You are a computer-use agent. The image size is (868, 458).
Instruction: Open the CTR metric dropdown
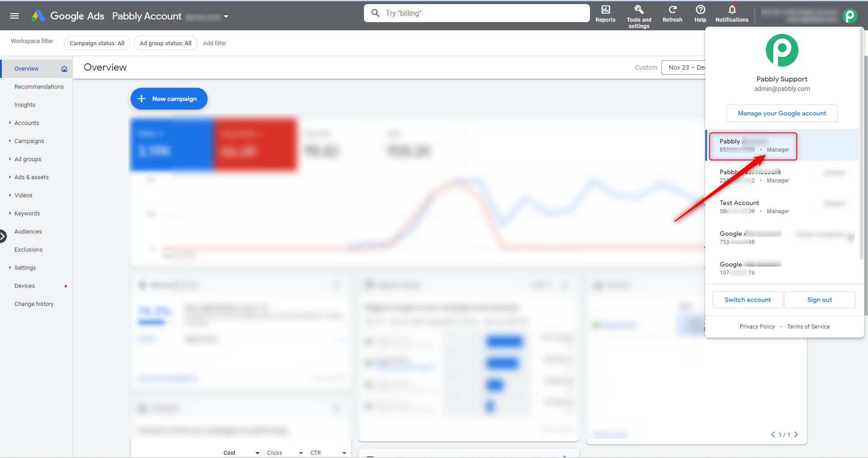[328, 453]
